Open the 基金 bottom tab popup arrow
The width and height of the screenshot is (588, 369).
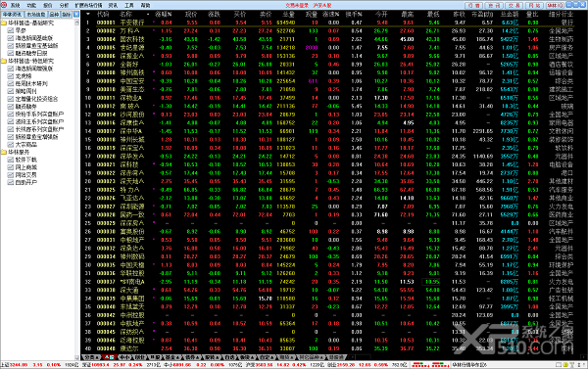tap(178, 357)
